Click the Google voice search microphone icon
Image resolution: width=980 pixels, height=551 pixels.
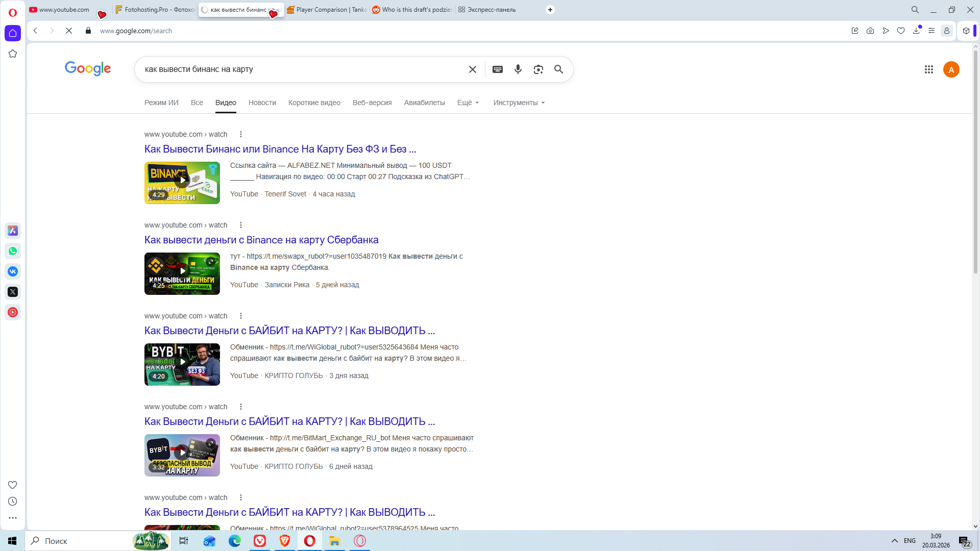pyautogui.click(x=518, y=69)
